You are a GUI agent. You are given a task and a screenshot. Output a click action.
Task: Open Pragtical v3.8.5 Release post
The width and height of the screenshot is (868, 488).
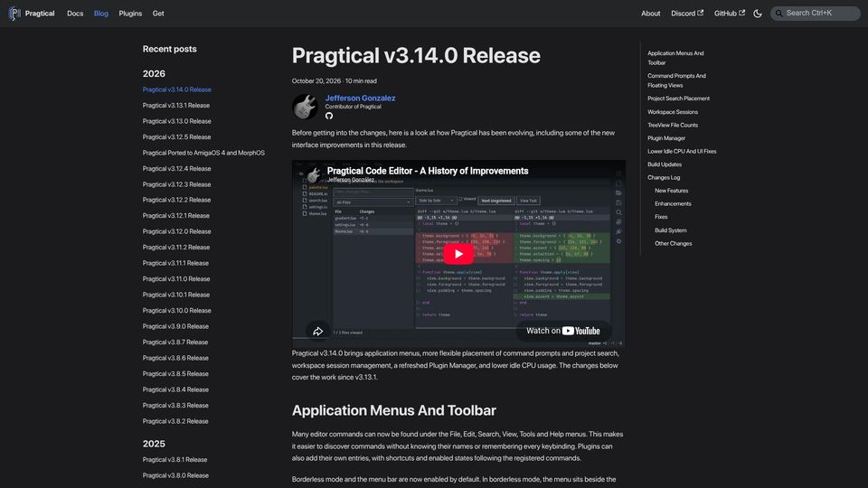175,374
